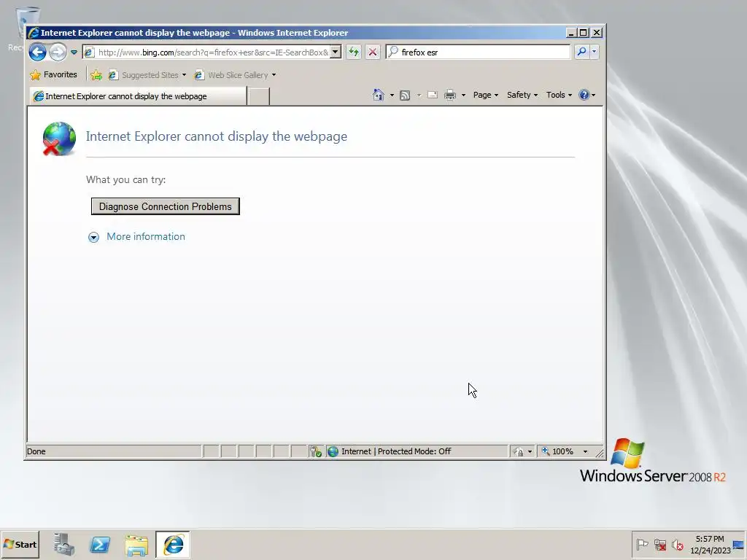
Task: Open the Help question mark menu
Action: coord(587,95)
